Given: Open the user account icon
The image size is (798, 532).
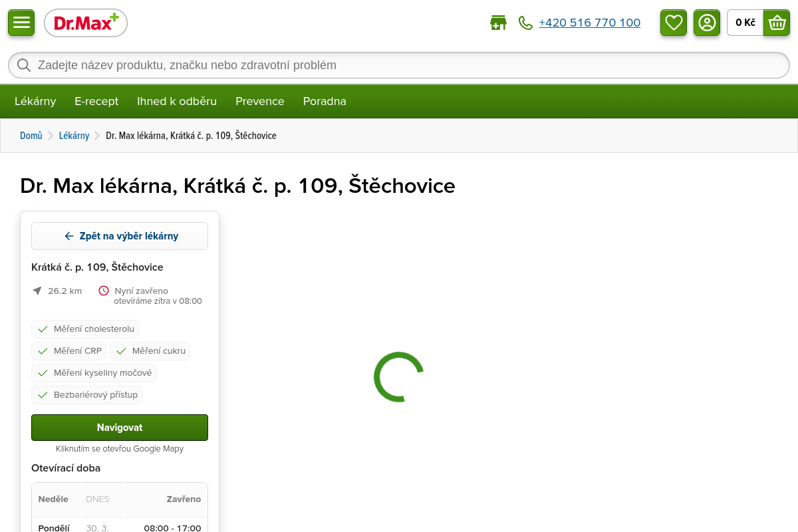Looking at the screenshot, I should click(x=707, y=23).
